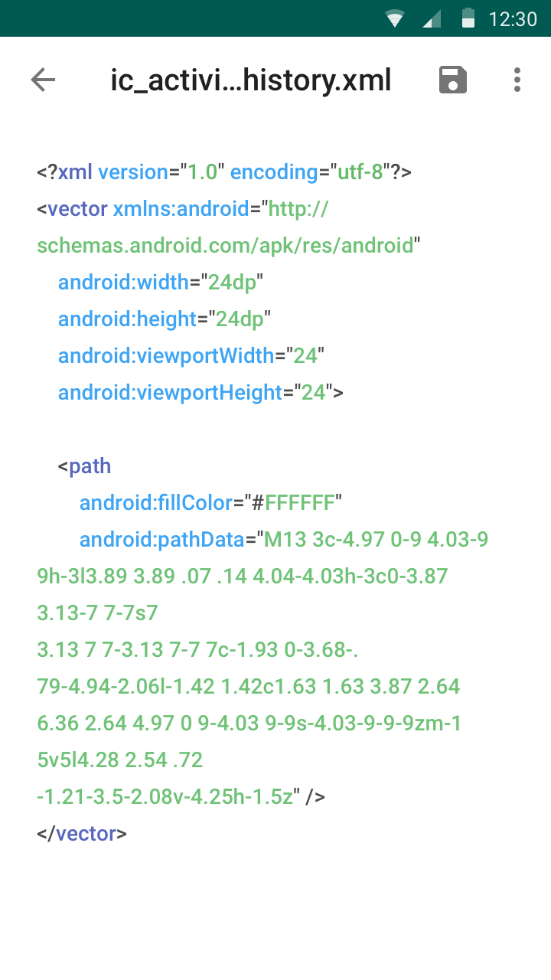This screenshot has height=980, width=551.
Task: Tap the android:viewportHeight attribute
Action: (171, 393)
